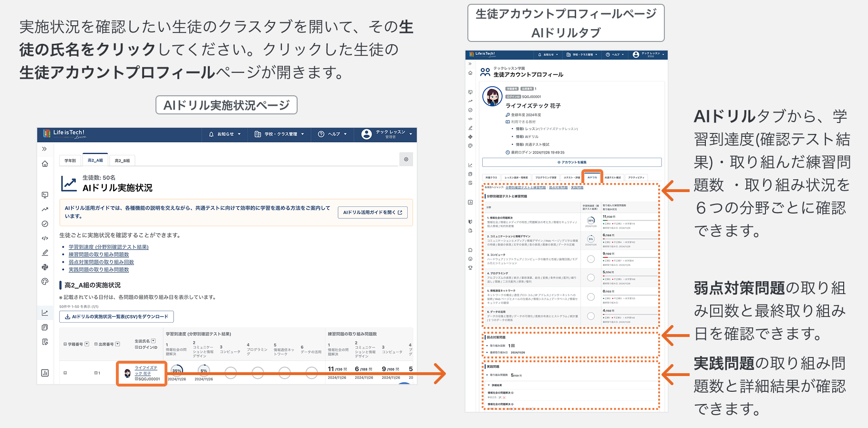Open ヘルプ dropdown on AIドリル実施状況 page
This screenshot has height=428, width=868.
click(332, 134)
